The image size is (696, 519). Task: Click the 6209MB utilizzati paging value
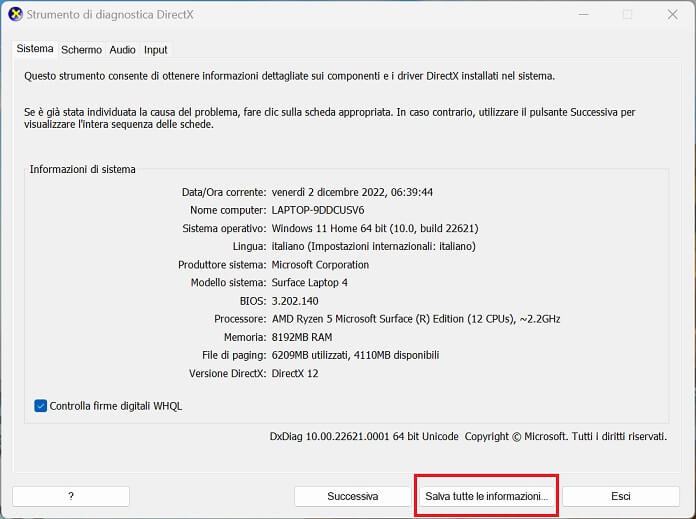pos(355,355)
